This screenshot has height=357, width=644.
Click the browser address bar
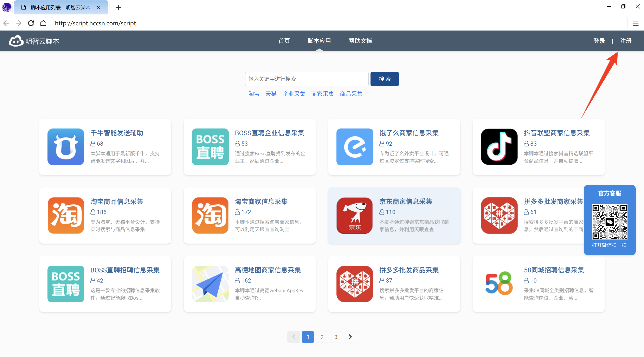(x=339, y=23)
